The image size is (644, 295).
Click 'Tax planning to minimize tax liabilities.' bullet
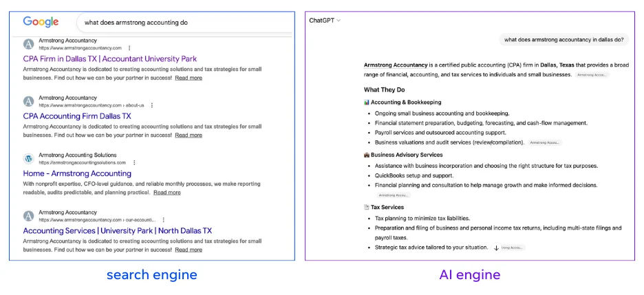click(422, 218)
